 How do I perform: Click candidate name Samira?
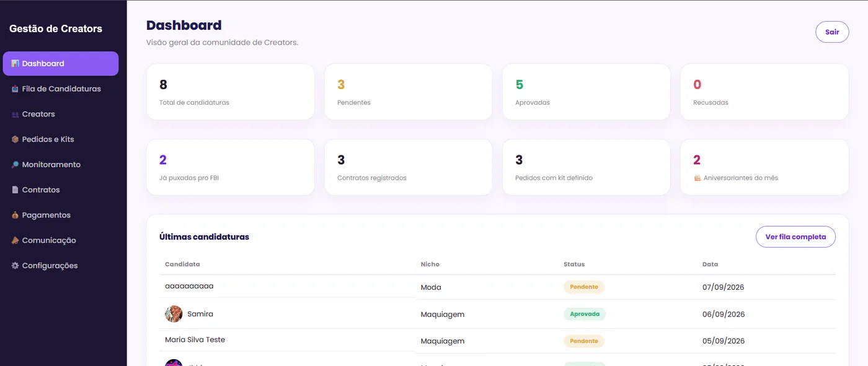coord(200,314)
